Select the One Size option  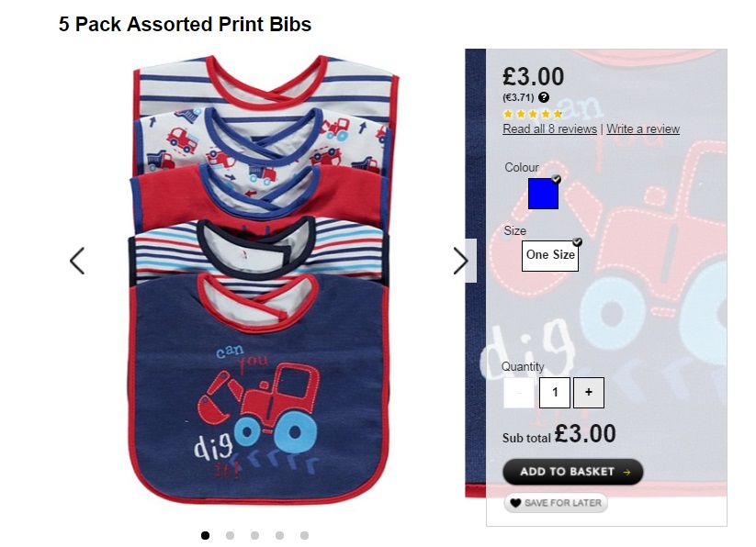550,255
